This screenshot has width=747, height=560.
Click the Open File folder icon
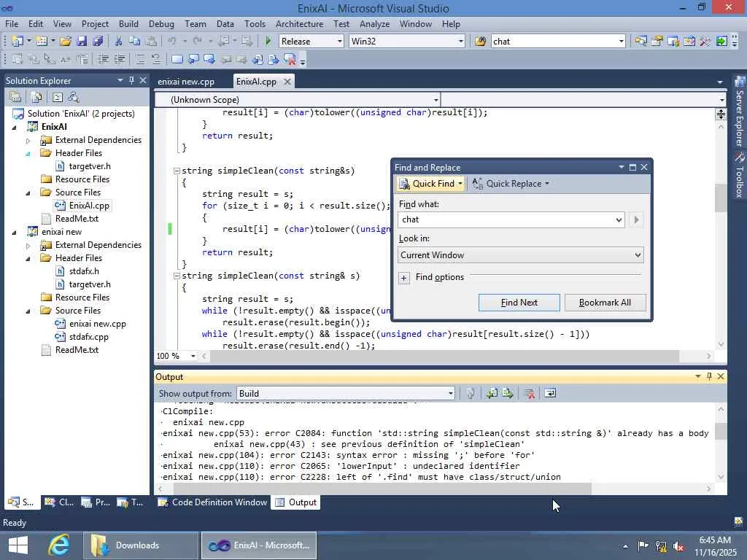point(66,42)
